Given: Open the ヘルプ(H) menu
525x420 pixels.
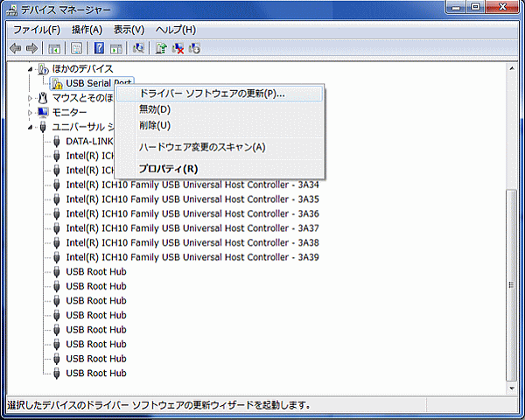Looking at the screenshot, I should (176, 30).
